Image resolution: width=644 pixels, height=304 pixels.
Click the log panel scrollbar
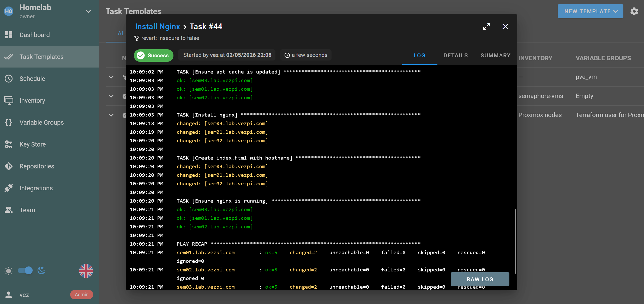click(515, 241)
